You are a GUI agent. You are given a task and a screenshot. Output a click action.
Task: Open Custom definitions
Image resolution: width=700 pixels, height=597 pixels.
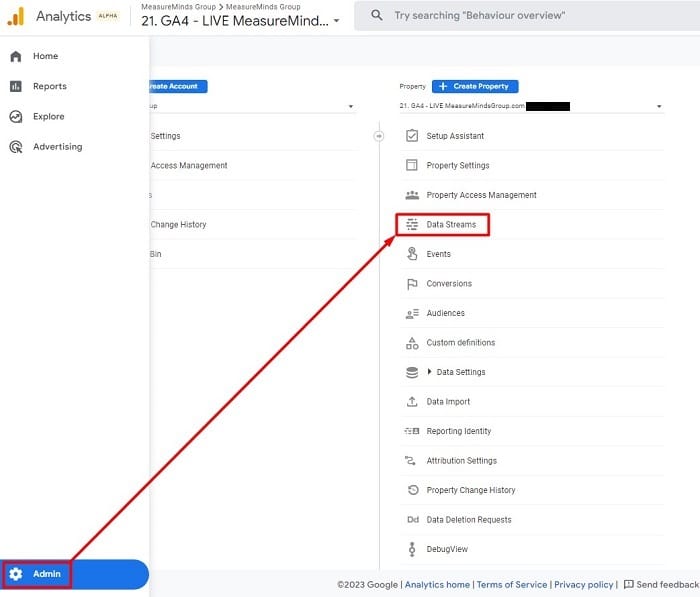click(461, 342)
